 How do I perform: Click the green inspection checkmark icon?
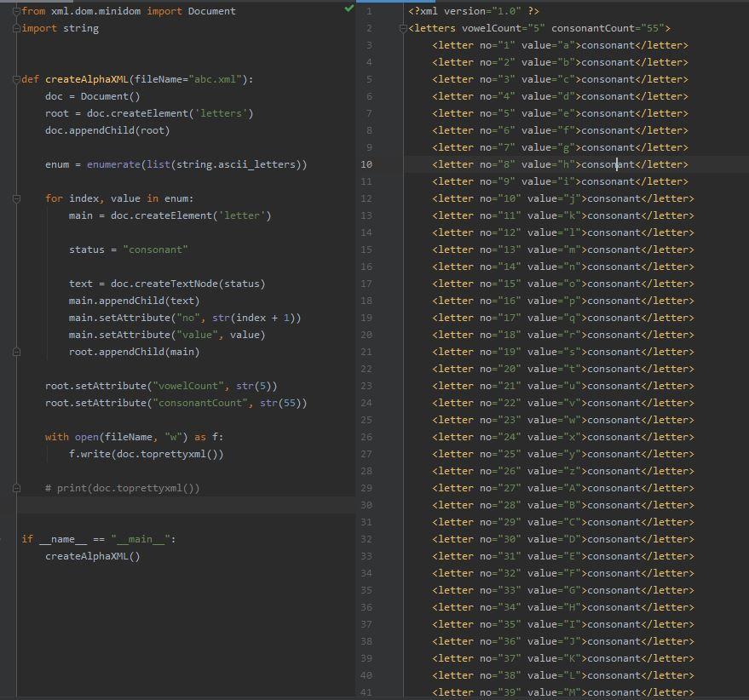[x=349, y=9]
